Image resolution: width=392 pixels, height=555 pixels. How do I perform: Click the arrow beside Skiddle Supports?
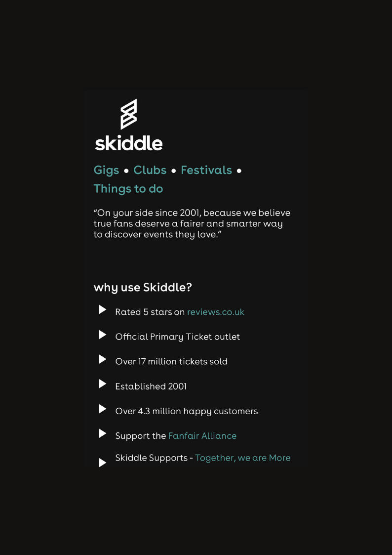102,463
